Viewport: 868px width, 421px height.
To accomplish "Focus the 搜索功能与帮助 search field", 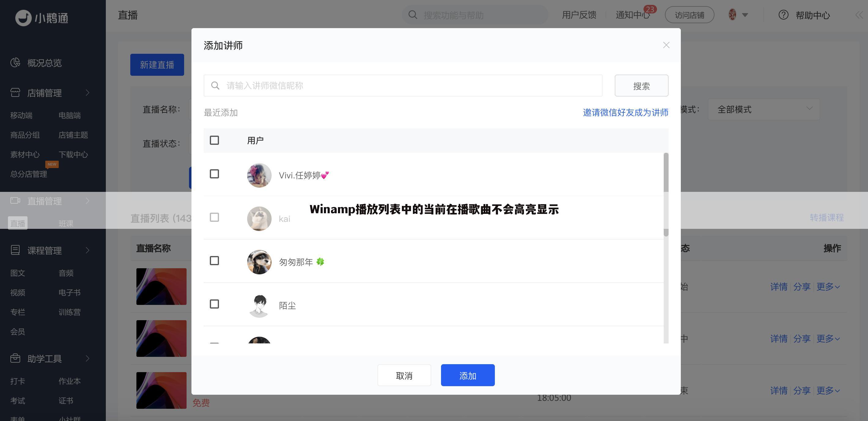I will (475, 15).
